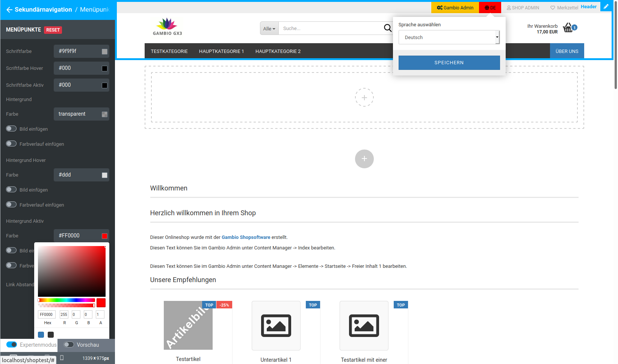618x364 pixels.
Task: Click the back arrow beside Sekundärnavigation
Action: (9, 10)
